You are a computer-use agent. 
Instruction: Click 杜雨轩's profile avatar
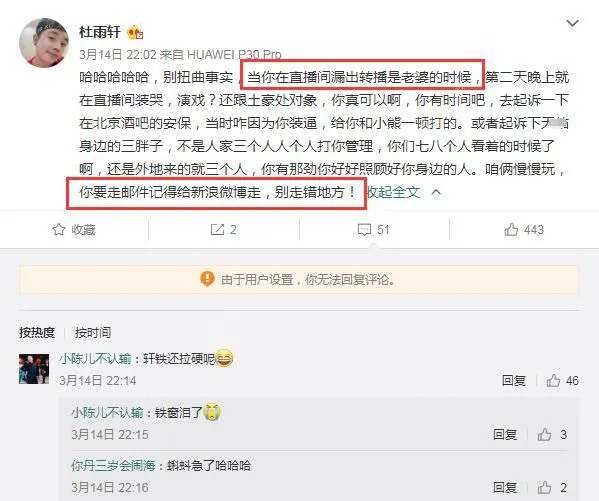tap(44, 43)
